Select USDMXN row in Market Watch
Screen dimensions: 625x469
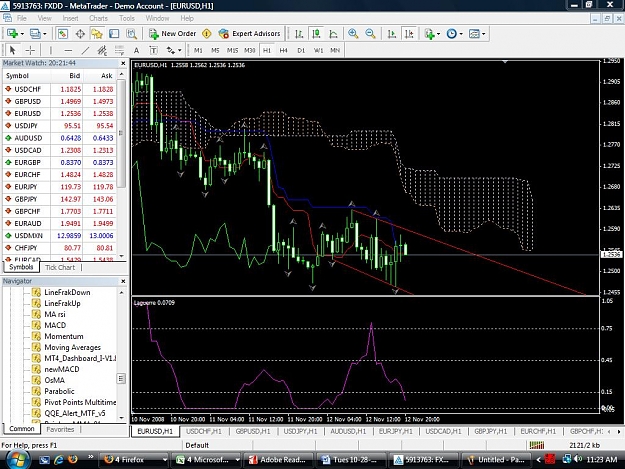tap(59, 235)
